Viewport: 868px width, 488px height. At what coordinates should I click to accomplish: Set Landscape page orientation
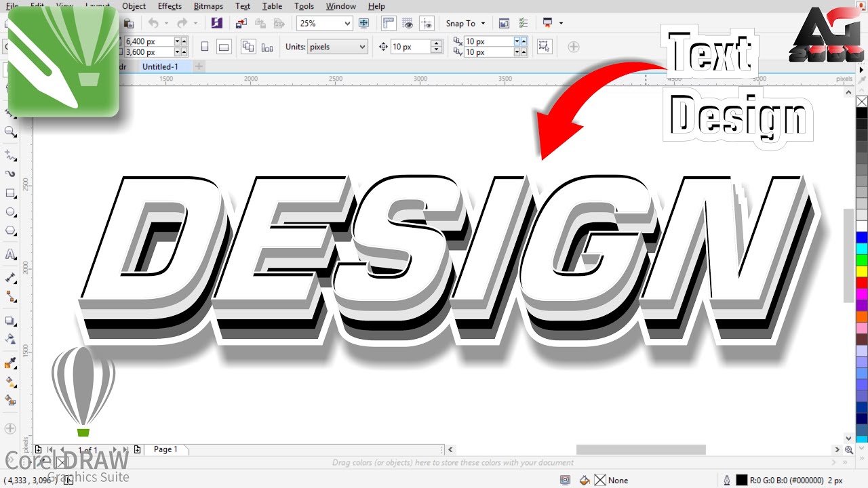click(224, 47)
